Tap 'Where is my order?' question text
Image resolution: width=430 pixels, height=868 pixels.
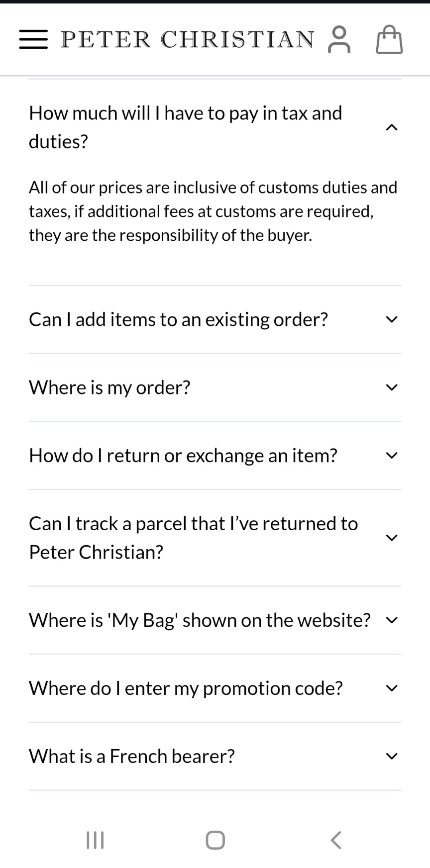pos(109,387)
